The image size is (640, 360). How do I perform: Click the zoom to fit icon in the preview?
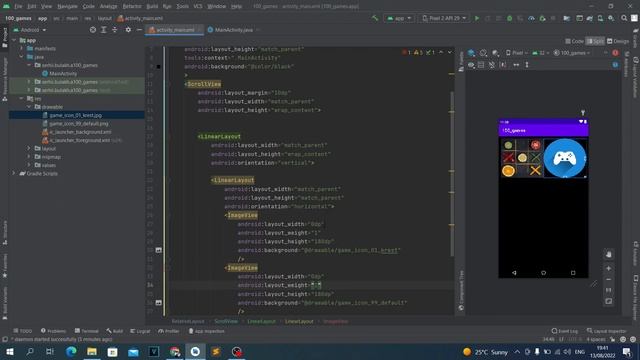point(609,301)
